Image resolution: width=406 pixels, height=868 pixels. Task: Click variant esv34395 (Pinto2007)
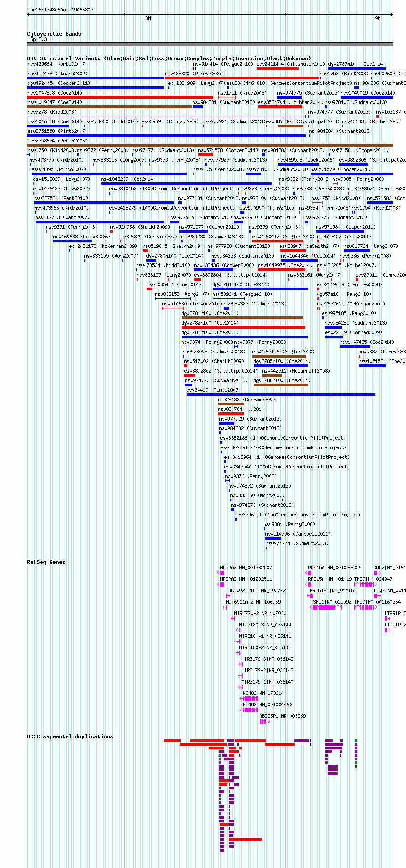[109, 174]
